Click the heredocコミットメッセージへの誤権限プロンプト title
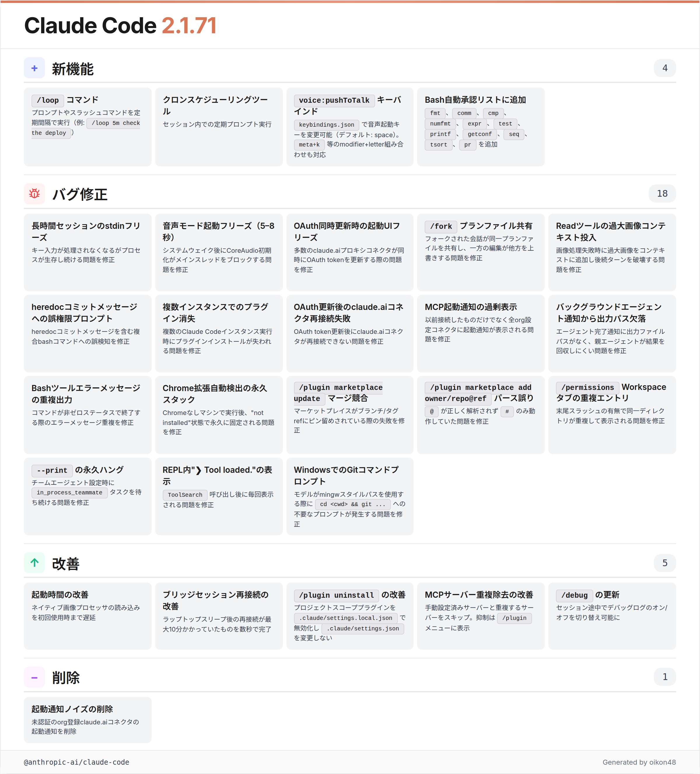This screenshot has height=774, width=700. pos(84,313)
